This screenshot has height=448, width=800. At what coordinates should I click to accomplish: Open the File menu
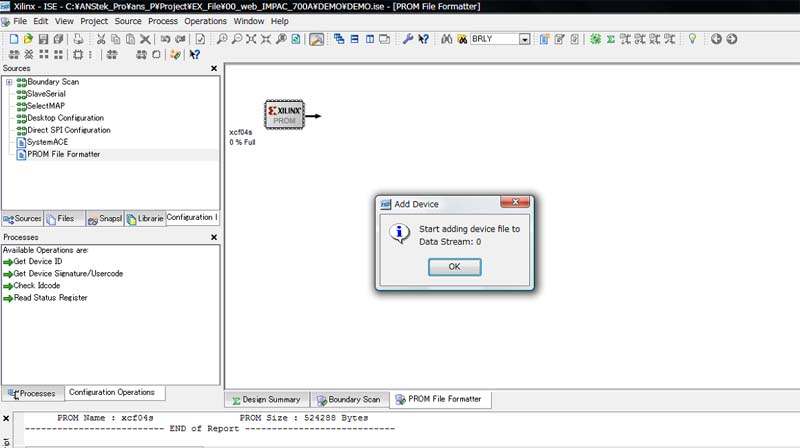(20, 21)
